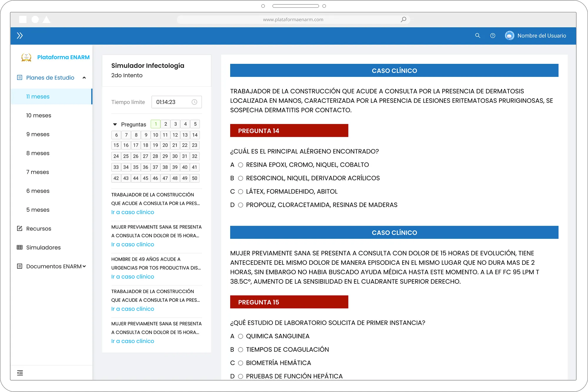
Task: Select option B Tiempos de coagulación
Action: coord(240,350)
